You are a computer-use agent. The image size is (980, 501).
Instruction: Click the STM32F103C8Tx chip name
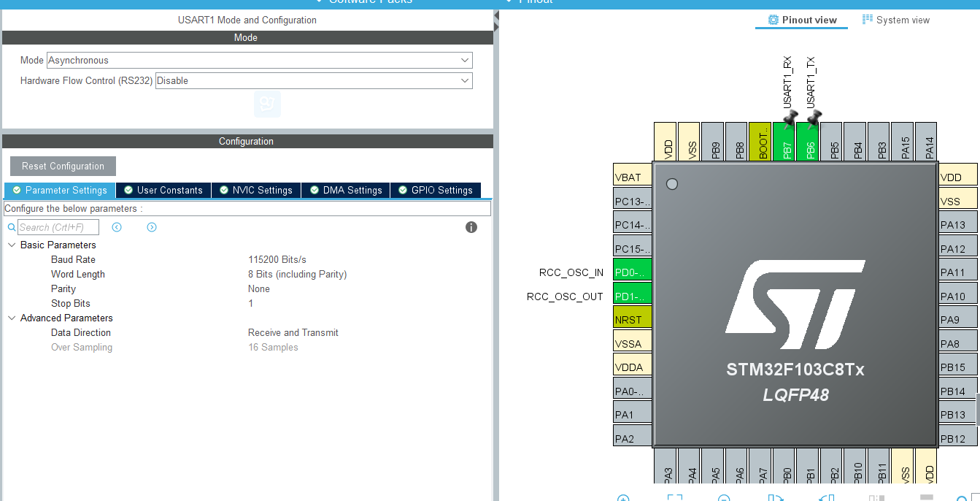click(795, 370)
